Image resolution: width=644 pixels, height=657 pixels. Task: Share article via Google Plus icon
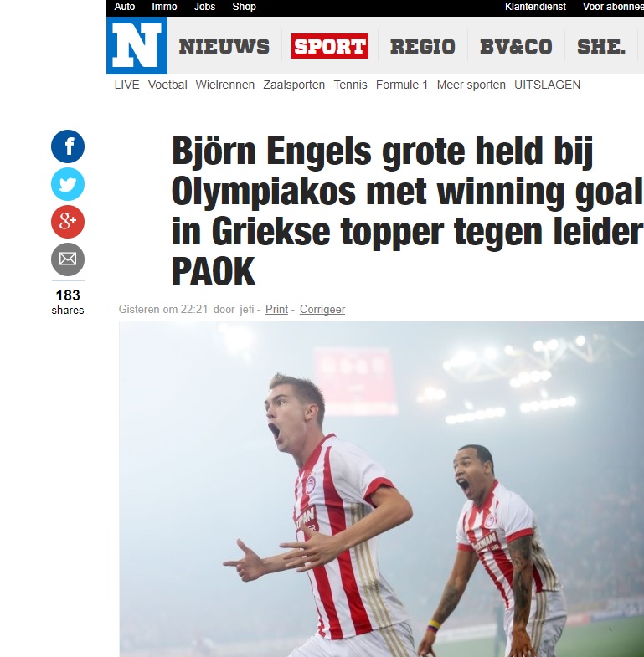pyautogui.click(x=68, y=222)
